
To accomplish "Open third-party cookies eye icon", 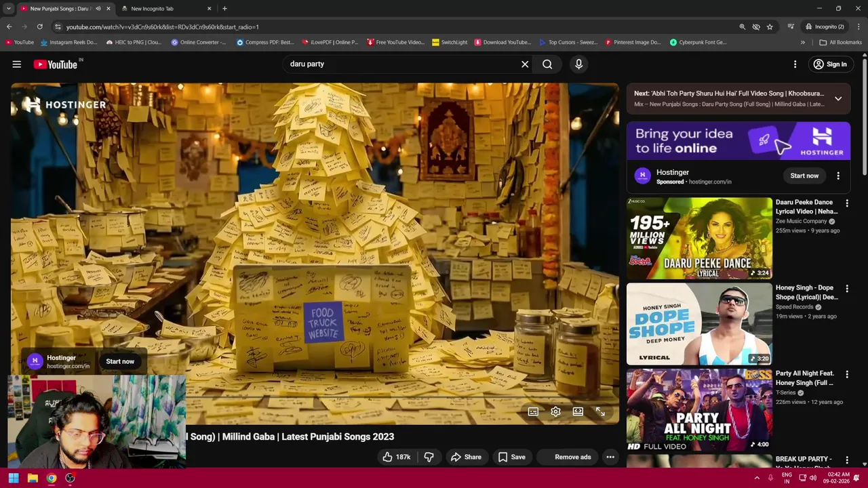I will pos(756,26).
